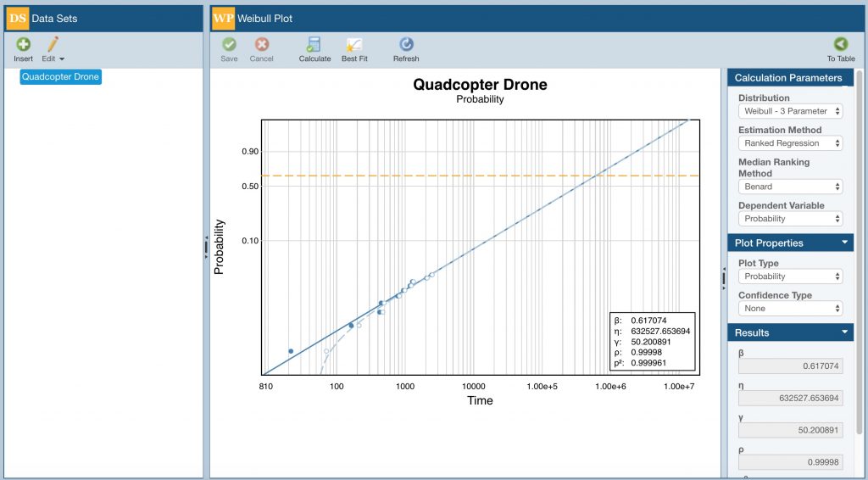Screen dimensions: 868x480
Task: Click the Save checkmark icon
Action: pos(229,44)
